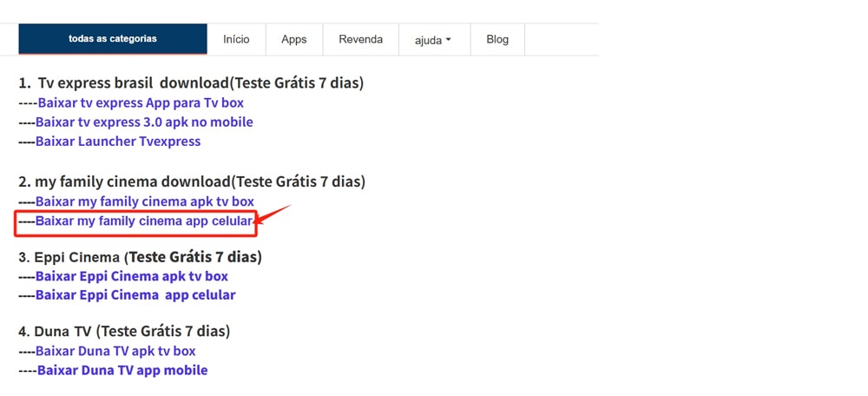The height and width of the screenshot is (396, 868).
Task: Open 'Baixar my family cinema apk tv box'
Action: click(144, 202)
